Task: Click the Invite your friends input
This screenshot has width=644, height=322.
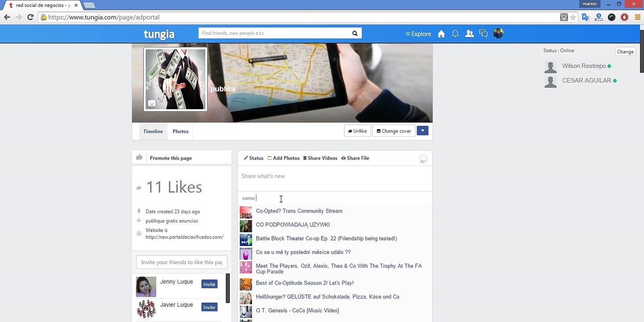Action: tap(182, 262)
